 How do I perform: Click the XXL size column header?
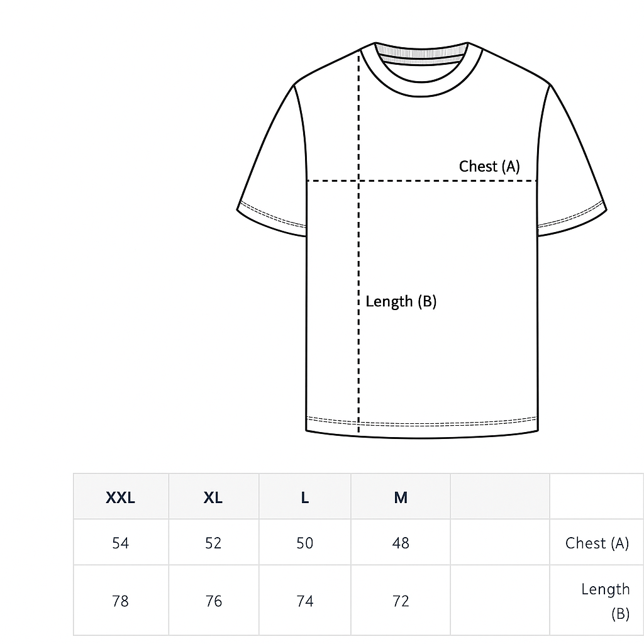(x=120, y=497)
